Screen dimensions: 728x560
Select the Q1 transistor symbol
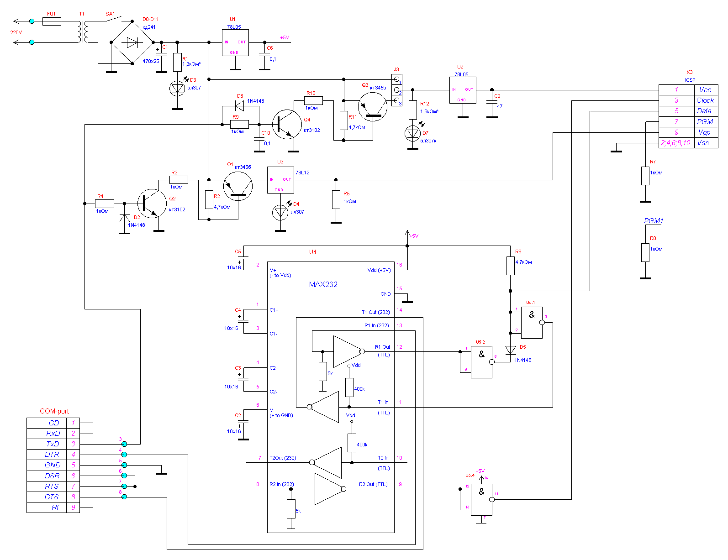[x=238, y=186]
